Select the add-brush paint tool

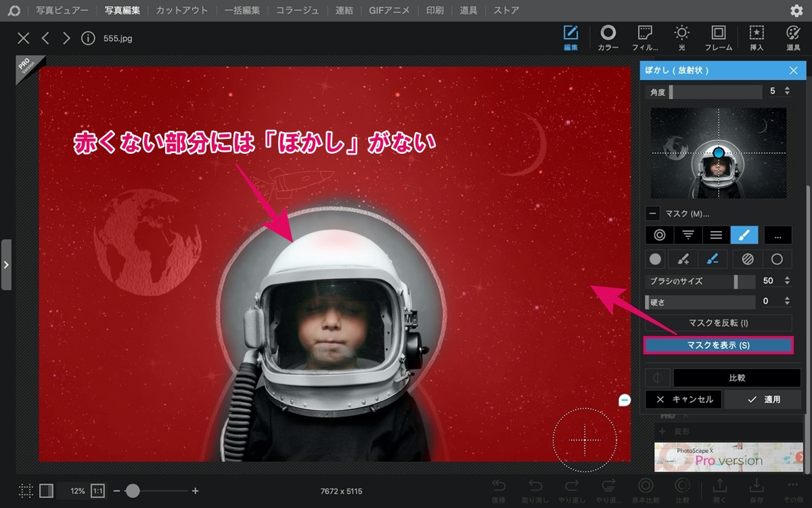pyautogui.click(x=683, y=259)
